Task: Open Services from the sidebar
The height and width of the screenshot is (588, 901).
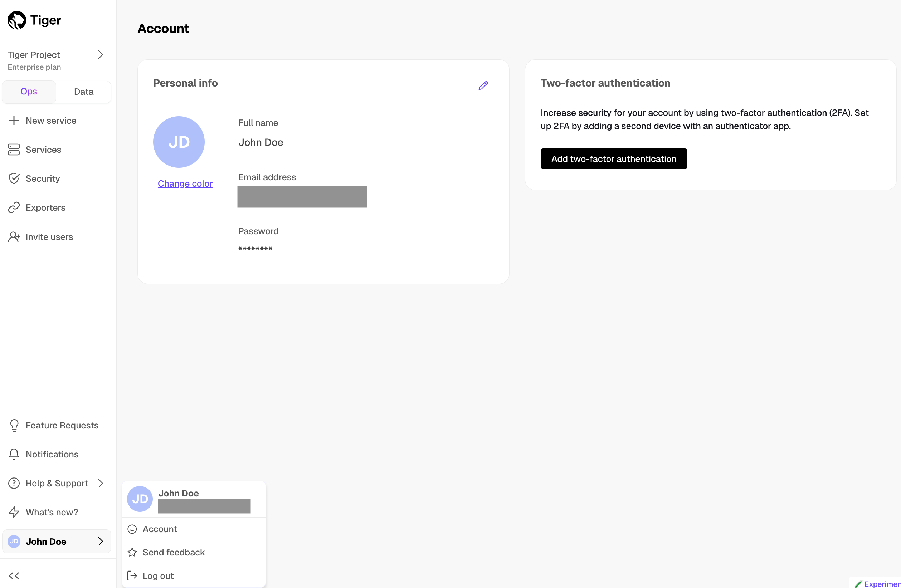Action: click(43, 150)
